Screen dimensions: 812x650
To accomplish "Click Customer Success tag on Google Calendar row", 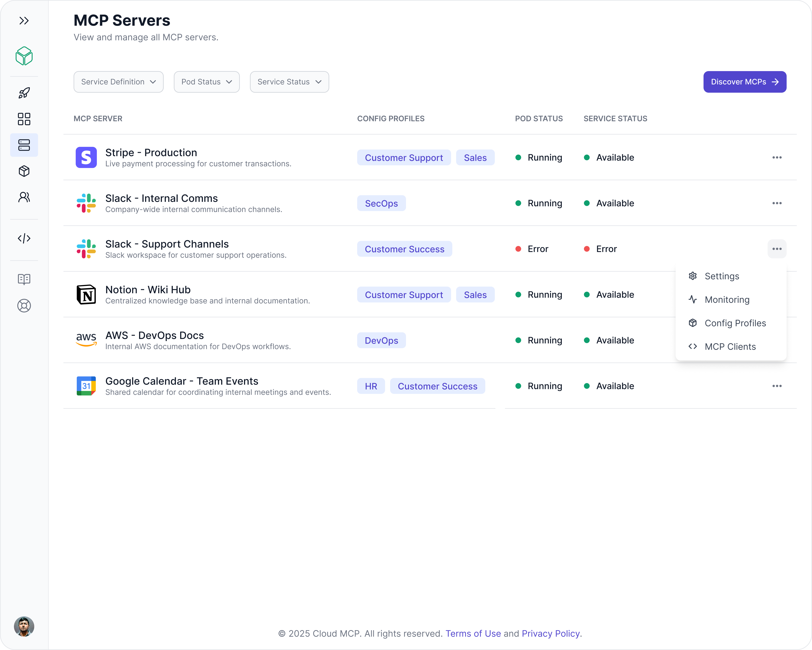I will point(438,386).
